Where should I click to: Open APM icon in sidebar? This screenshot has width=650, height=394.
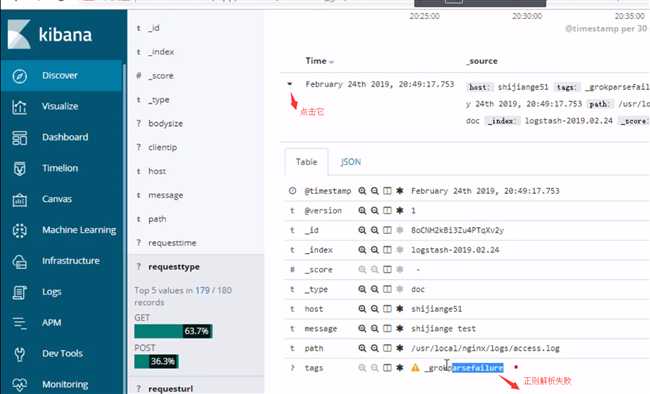19,323
